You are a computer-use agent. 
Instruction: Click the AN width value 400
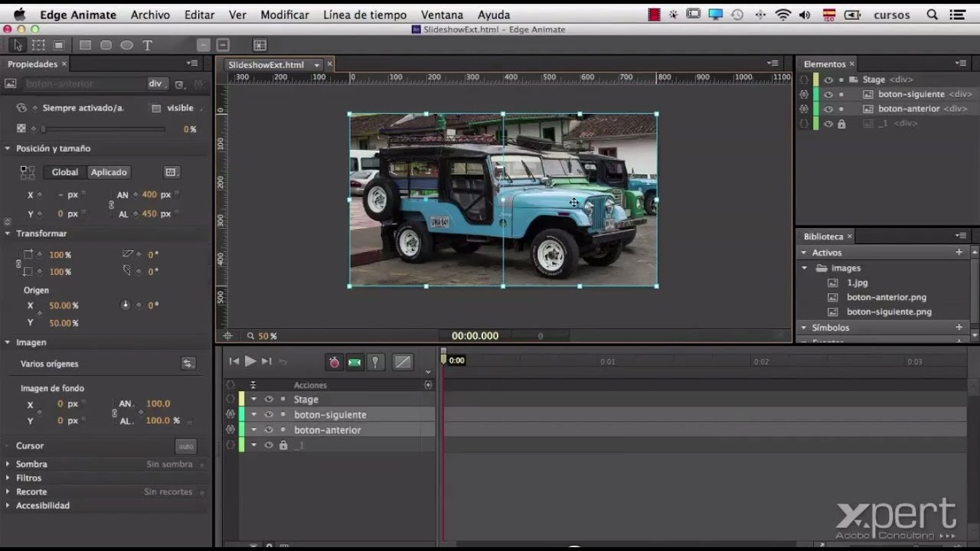pos(149,195)
